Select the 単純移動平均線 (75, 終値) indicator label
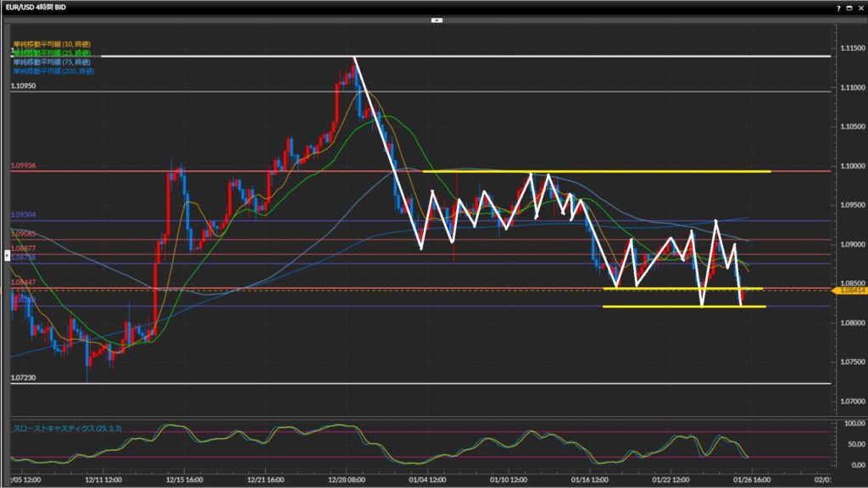The height and width of the screenshot is (488, 868). [52, 62]
